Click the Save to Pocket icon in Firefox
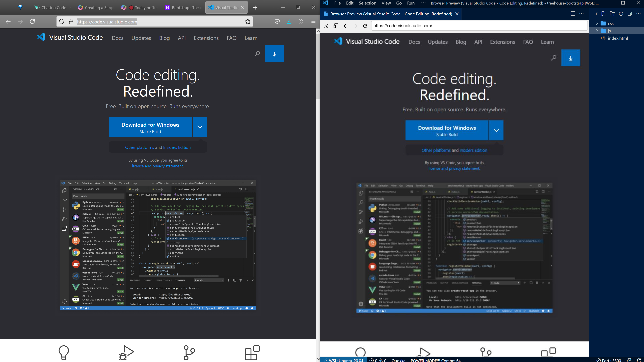The image size is (644, 362). [277, 21]
